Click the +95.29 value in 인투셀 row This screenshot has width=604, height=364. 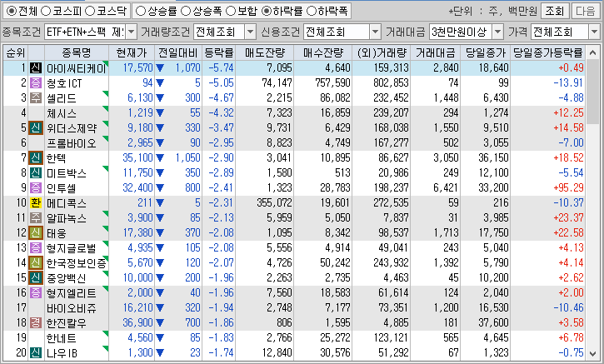click(x=568, y=188)
